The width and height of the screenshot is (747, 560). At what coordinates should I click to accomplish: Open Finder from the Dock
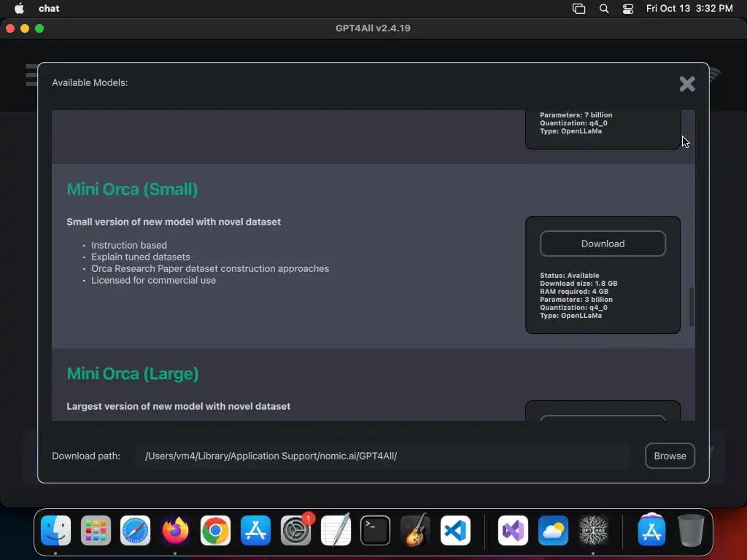[x=55, y=531]
